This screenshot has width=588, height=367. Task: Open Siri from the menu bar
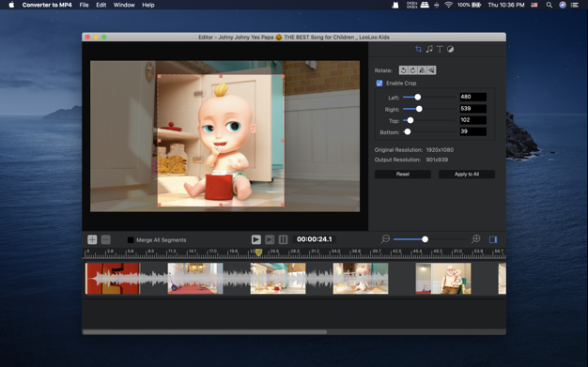[563, 5]
